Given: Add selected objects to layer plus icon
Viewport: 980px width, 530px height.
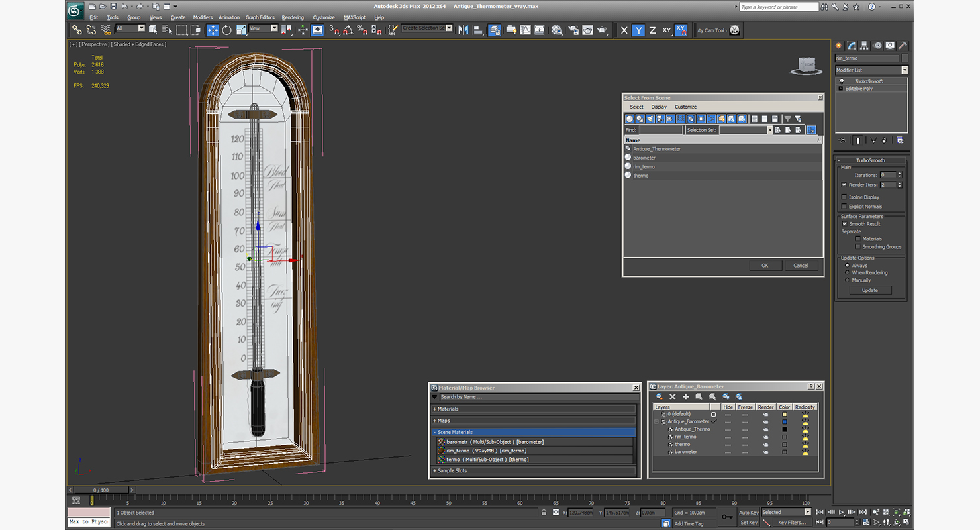Looking at the screenshot, I should point(686,396).
